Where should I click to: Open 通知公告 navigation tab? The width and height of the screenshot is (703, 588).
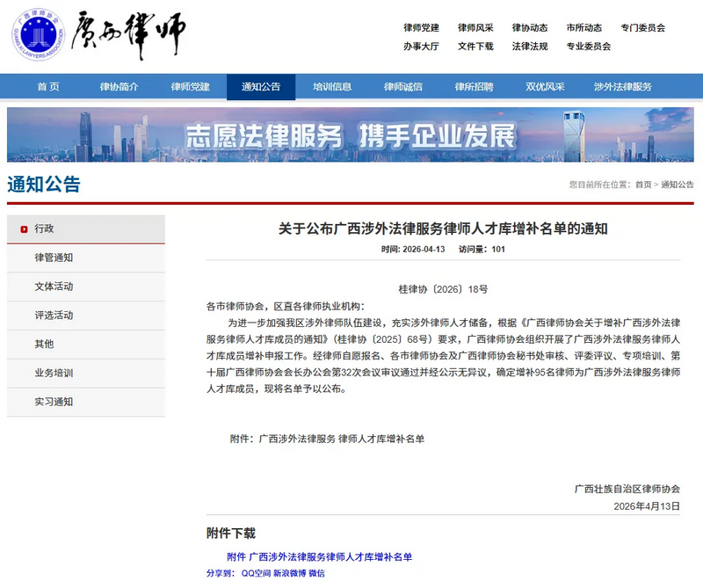click(259, 87)
